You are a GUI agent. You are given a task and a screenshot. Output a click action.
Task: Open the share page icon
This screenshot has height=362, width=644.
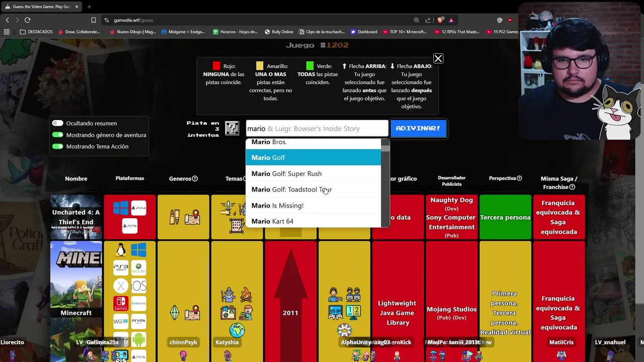(x=428, y=20)
